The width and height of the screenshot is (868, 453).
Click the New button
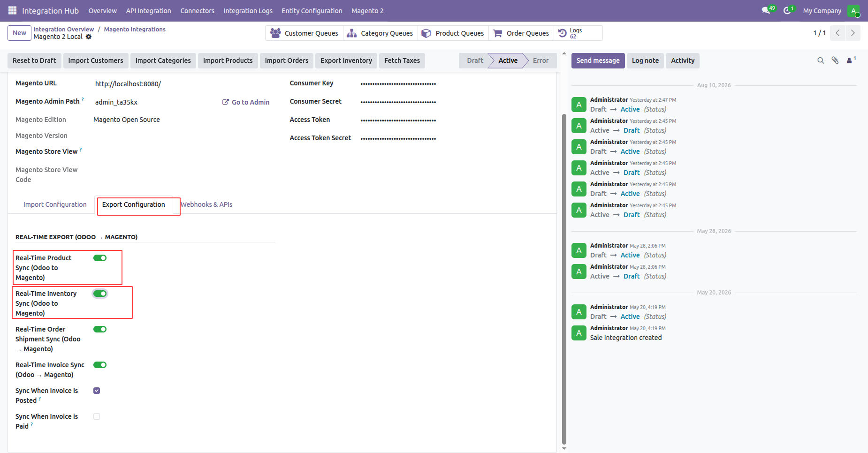(20, 33)
